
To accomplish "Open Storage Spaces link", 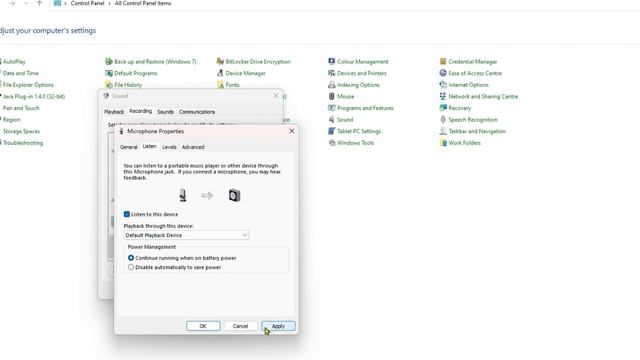I will coord(21,131).
